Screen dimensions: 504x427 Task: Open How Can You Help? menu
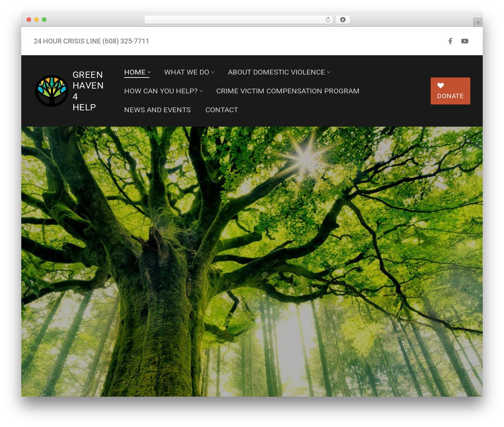pyautogui.click(x=161, y=91)
